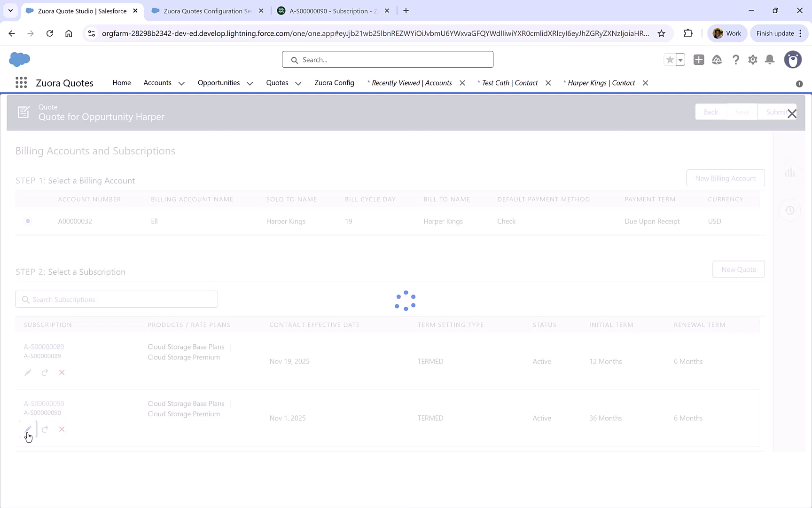Open the Quotes dropdown arrow

pos(298,83)
